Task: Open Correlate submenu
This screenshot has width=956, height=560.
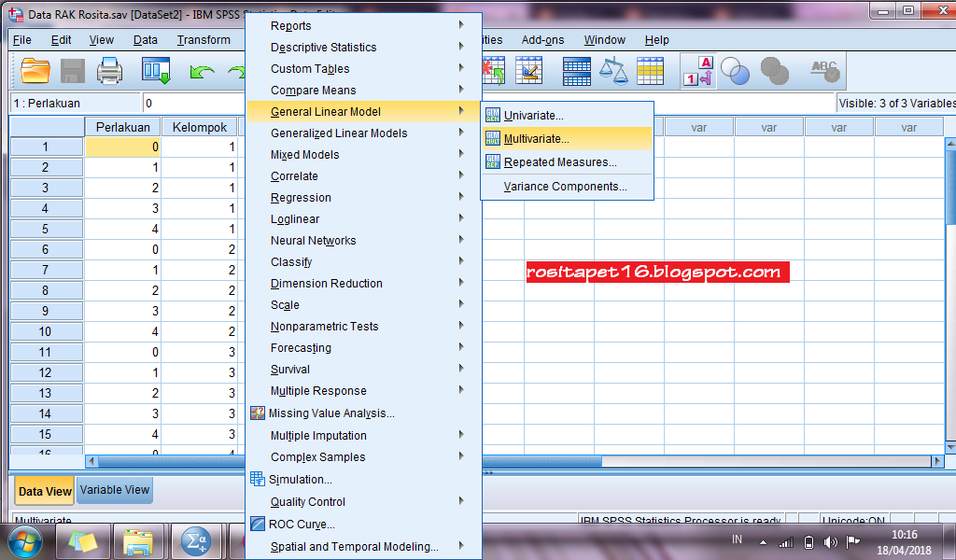Action: [364, 176]
